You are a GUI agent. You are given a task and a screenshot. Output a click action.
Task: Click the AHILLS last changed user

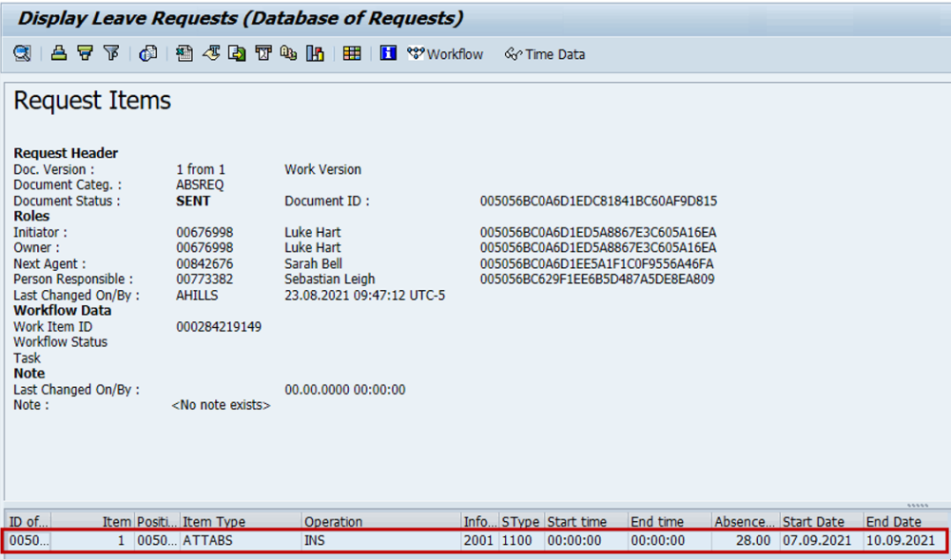coord(197,296)
